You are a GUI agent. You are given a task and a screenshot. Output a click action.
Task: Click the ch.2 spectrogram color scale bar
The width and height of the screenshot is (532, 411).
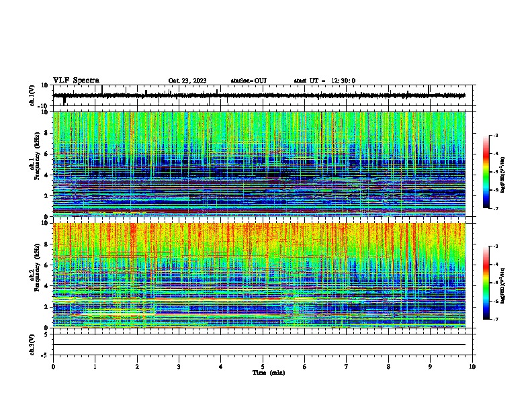[x=486, y=283]
